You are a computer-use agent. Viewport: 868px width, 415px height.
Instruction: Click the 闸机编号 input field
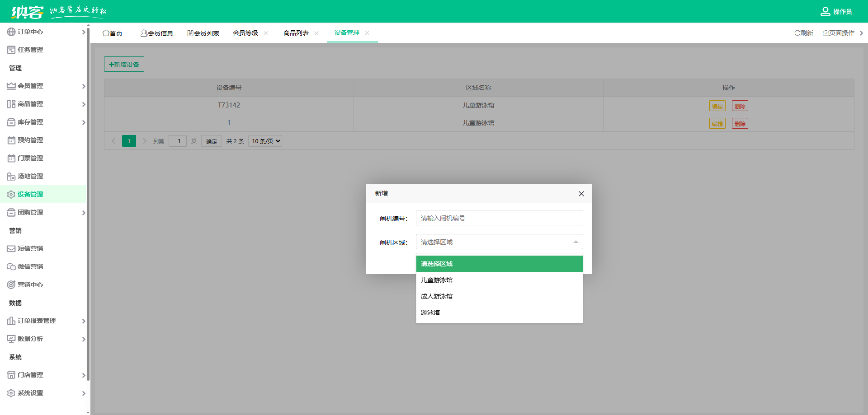[x=499, y=218]
